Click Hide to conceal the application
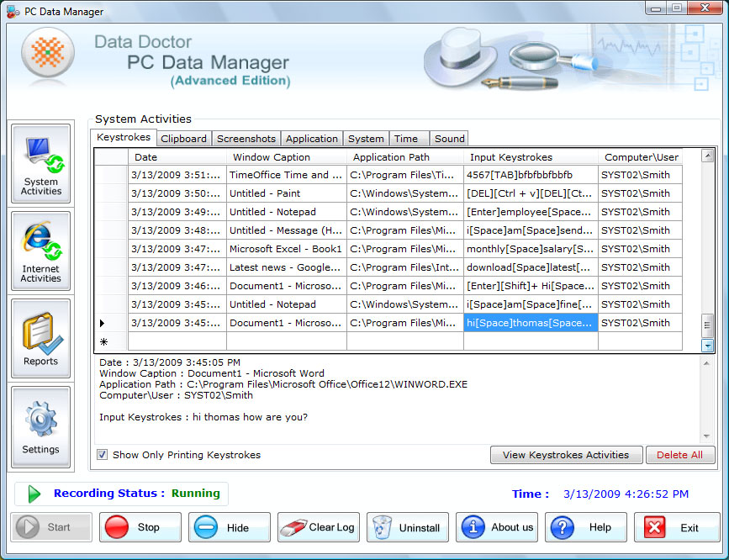The image size is (729, 560). [229, 527]
